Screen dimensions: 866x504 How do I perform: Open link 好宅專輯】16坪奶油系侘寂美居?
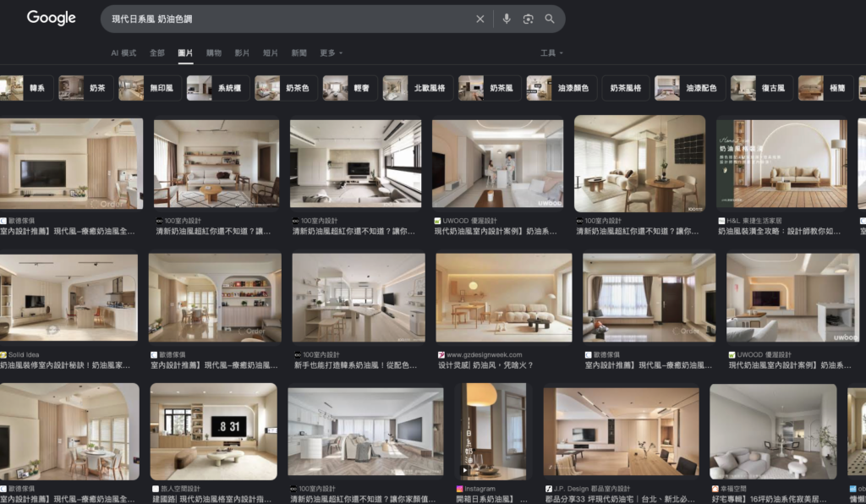(770, 499)
